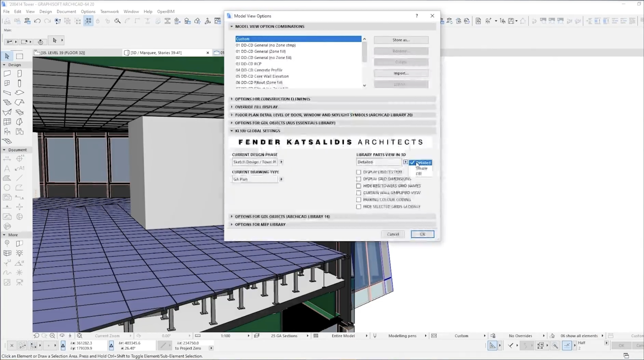Click Cancel in Model View Options
The width and height of the screenshot is (644, 360).
tap(393, 234)
